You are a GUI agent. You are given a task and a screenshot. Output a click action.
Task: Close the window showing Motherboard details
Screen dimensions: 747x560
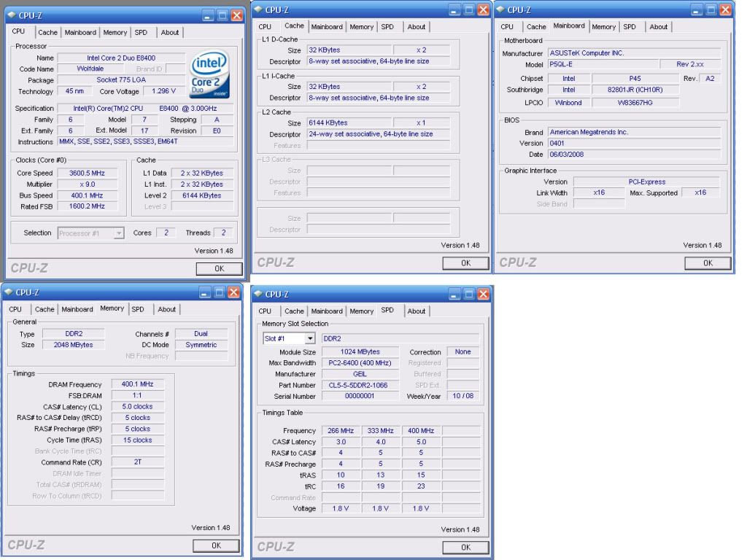point(725,9)
